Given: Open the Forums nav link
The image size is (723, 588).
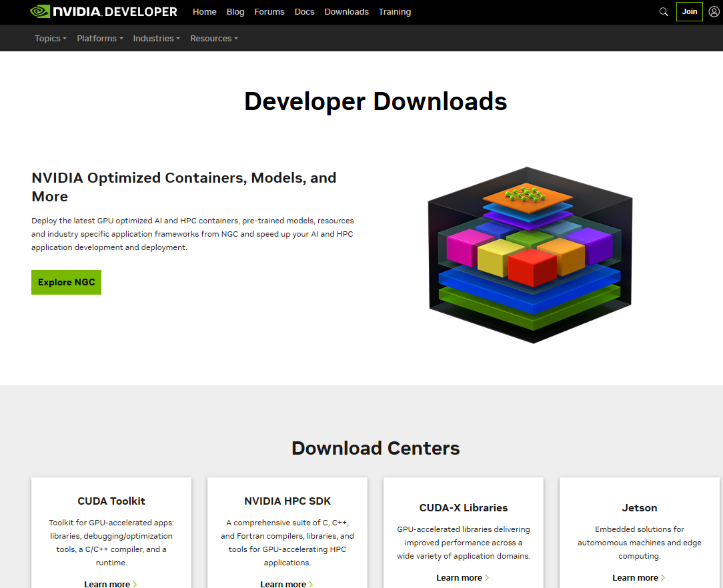Looking at the screenshot, I should [269, 12].
